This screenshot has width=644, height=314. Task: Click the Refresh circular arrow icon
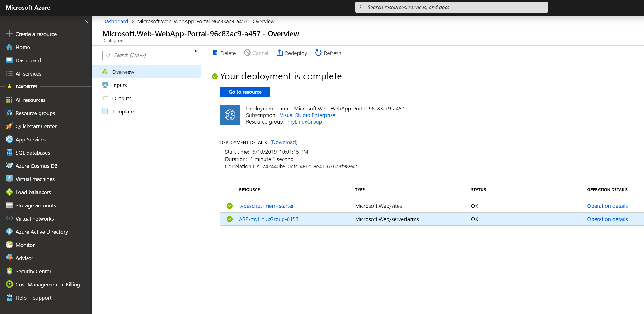point(318,53)
